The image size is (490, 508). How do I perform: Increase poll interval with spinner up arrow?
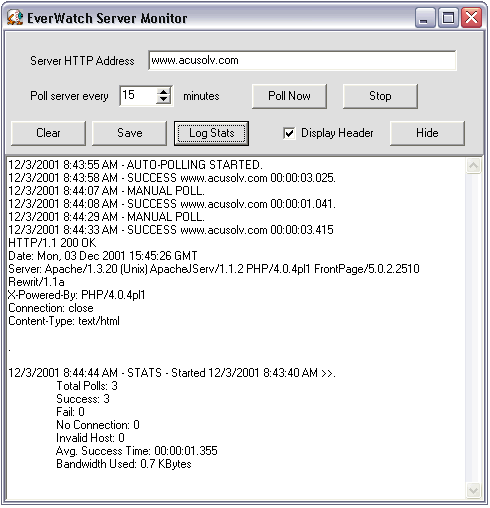pos(163,92)
